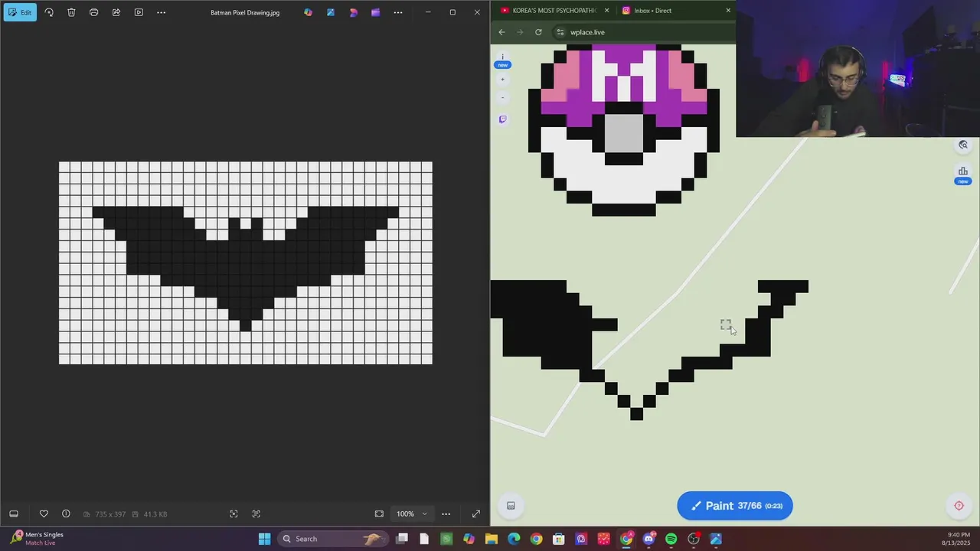Share the image from Photos toolbar
The width and height of the screenshot is (980, 551).
tap(116, 12)
